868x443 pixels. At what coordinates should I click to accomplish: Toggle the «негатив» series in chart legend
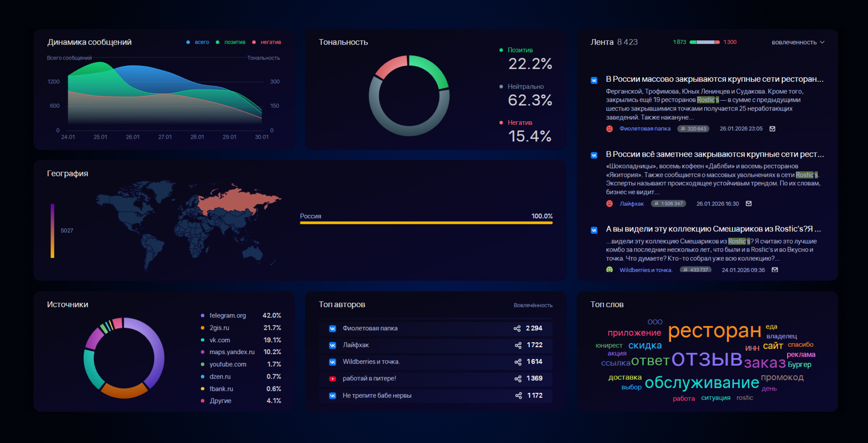click(x=267, y=42)
